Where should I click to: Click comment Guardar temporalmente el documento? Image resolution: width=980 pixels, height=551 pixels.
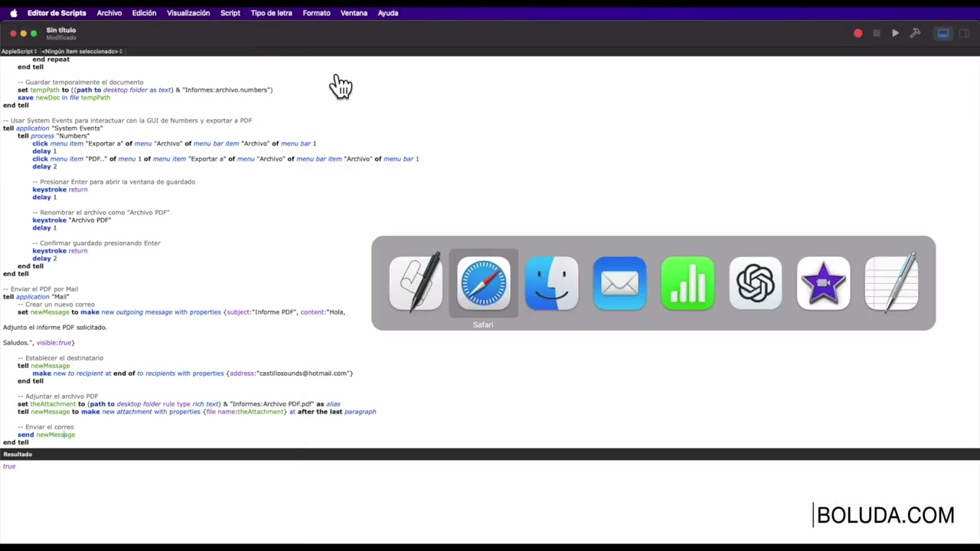click(x=80, y=83)
